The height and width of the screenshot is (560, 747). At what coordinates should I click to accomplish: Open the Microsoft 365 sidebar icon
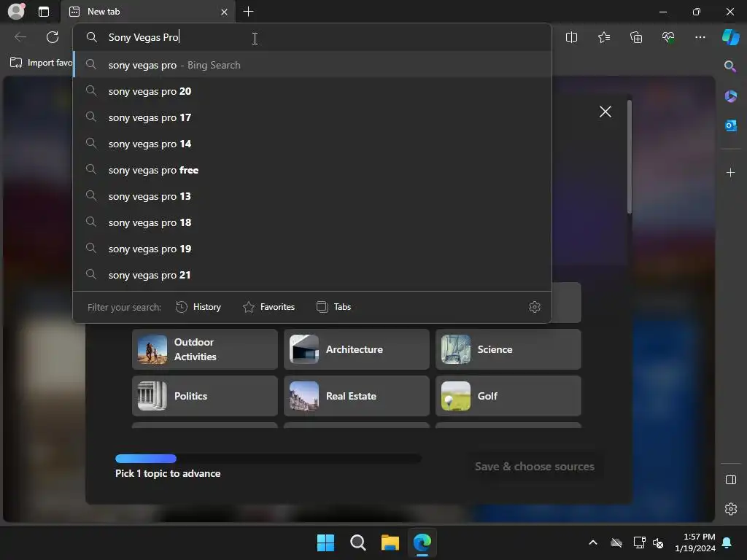(x=730, y=96)
